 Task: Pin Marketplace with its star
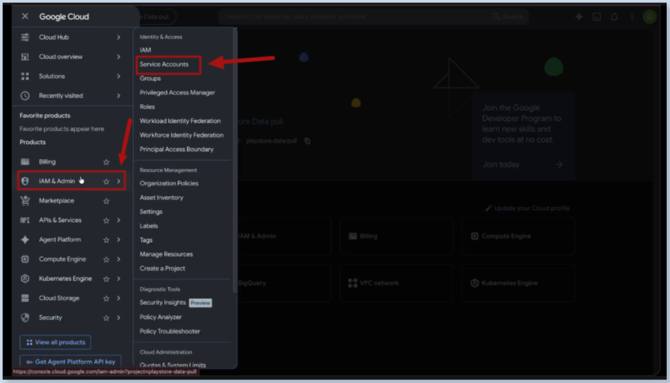[106, 201]
